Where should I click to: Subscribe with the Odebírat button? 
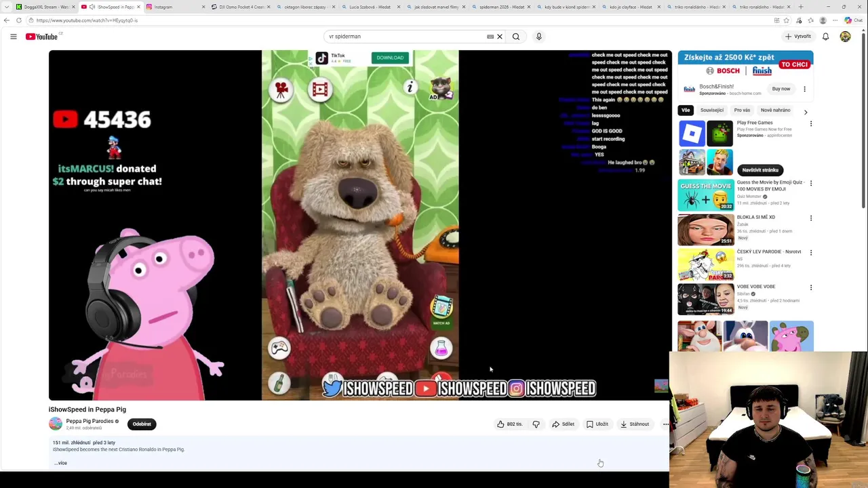coord(142,424)
